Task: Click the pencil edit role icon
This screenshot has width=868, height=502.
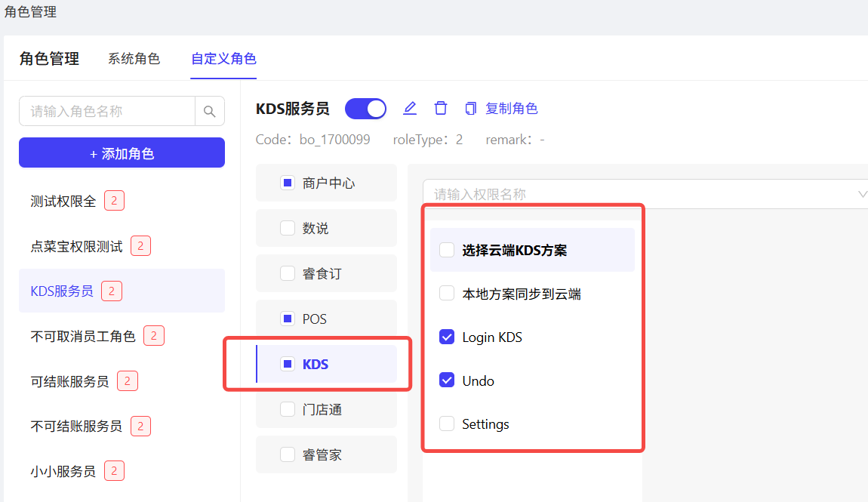Action: [410, 109]
